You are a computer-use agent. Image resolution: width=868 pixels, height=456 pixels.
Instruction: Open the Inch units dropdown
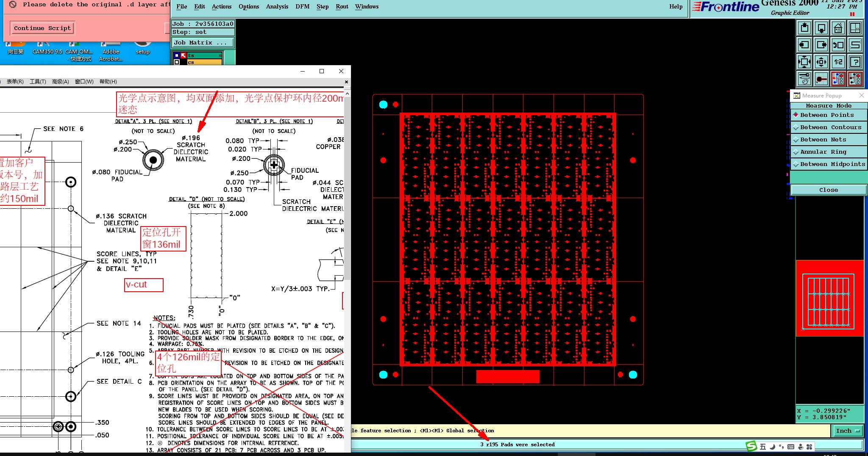coord(848,431)
